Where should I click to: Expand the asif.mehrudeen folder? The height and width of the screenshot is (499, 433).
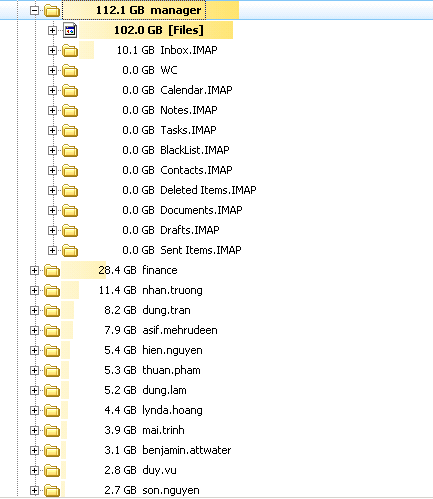(x=34, y=331)
